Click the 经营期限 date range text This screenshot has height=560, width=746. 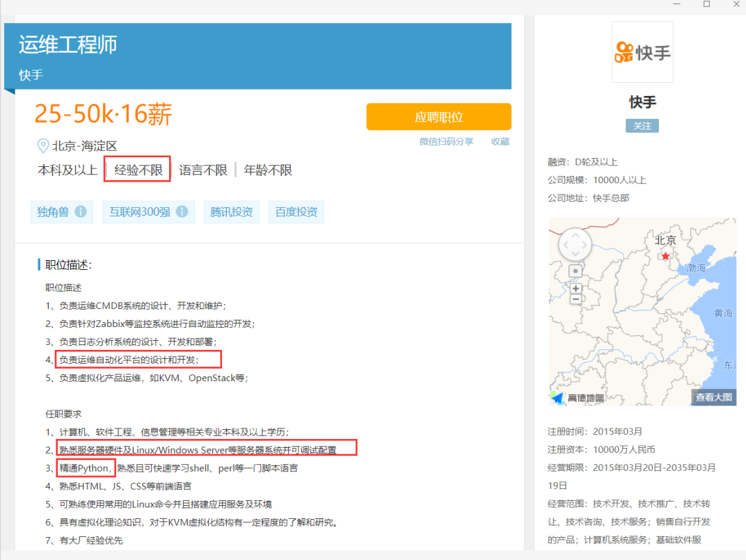[631, 477]
